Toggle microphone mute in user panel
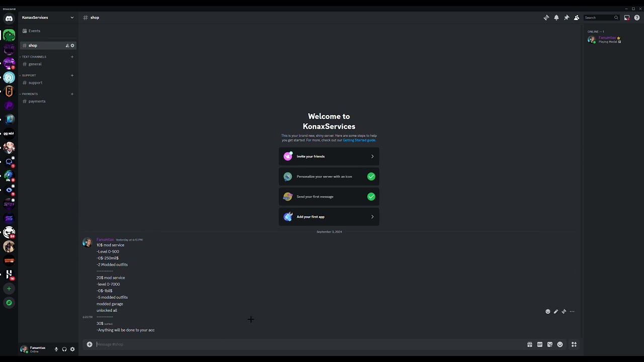 tap(56, 349)
